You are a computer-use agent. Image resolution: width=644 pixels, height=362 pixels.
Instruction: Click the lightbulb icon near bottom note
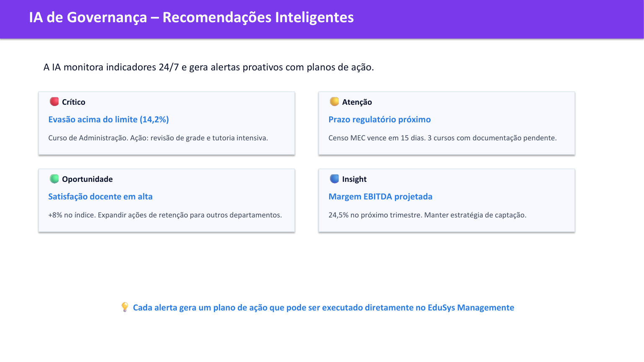click(x=125, y=307)
